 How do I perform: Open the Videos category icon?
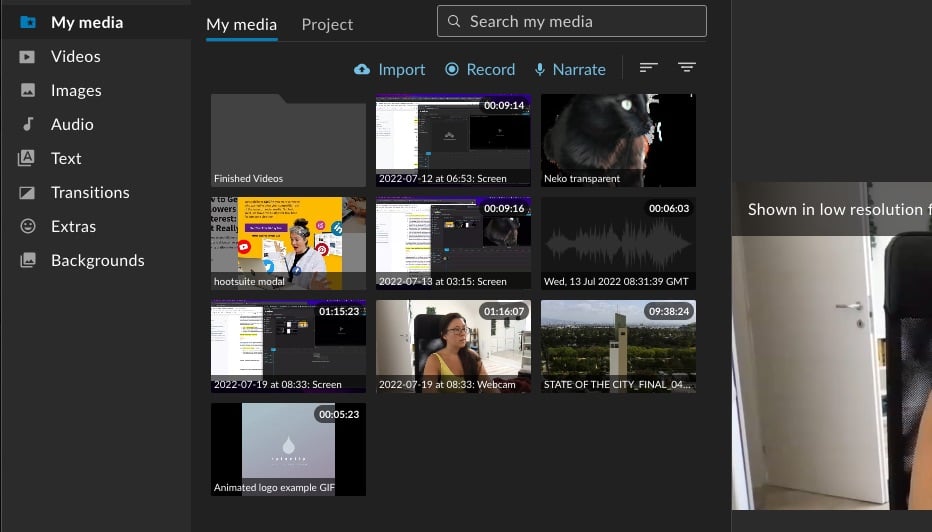pyautogui.click(x=28, y=56)
